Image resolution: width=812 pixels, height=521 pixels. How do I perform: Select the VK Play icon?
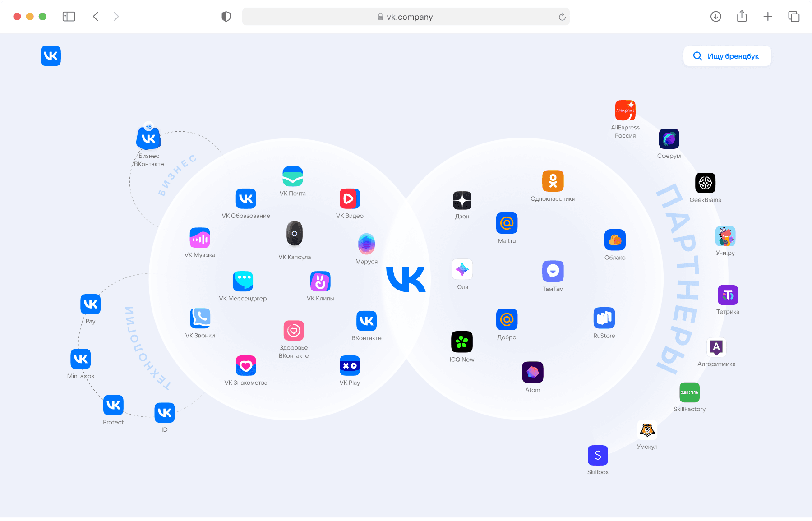(x=350, y=365)
